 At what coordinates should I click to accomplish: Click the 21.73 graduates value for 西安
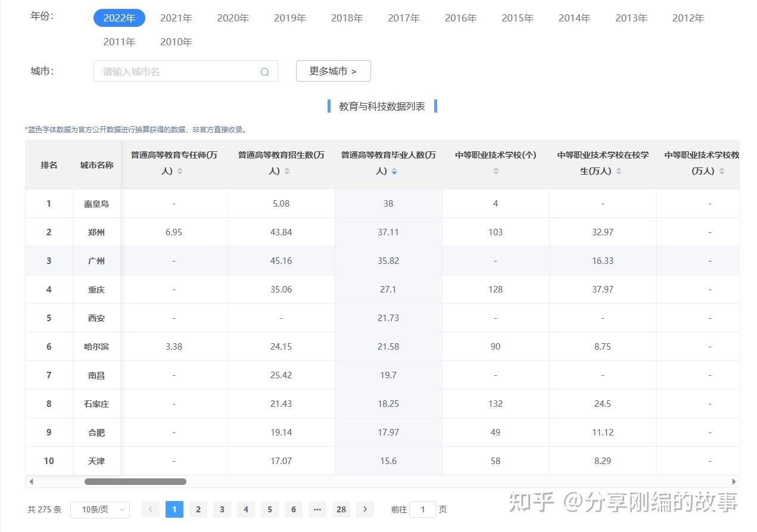point(388,318)
